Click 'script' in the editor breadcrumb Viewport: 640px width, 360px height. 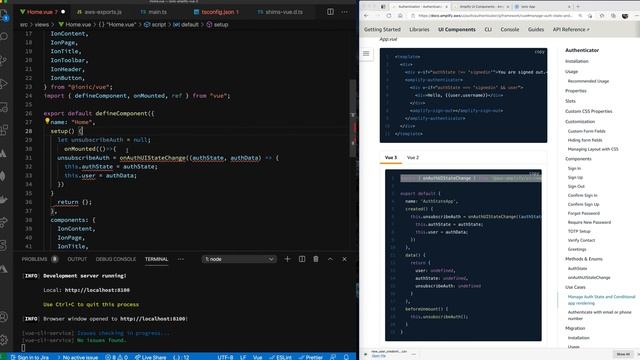coord(159,24)
